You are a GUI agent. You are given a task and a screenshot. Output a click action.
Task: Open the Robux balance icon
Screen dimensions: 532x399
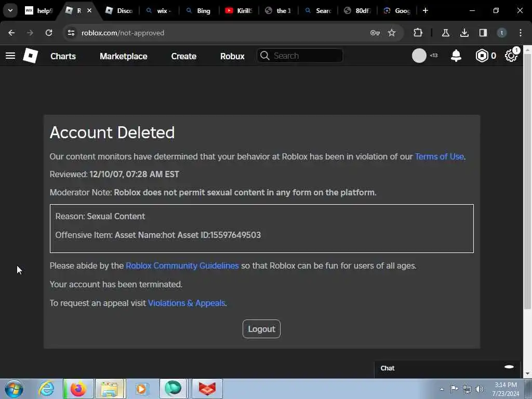(x=482, y=56)
